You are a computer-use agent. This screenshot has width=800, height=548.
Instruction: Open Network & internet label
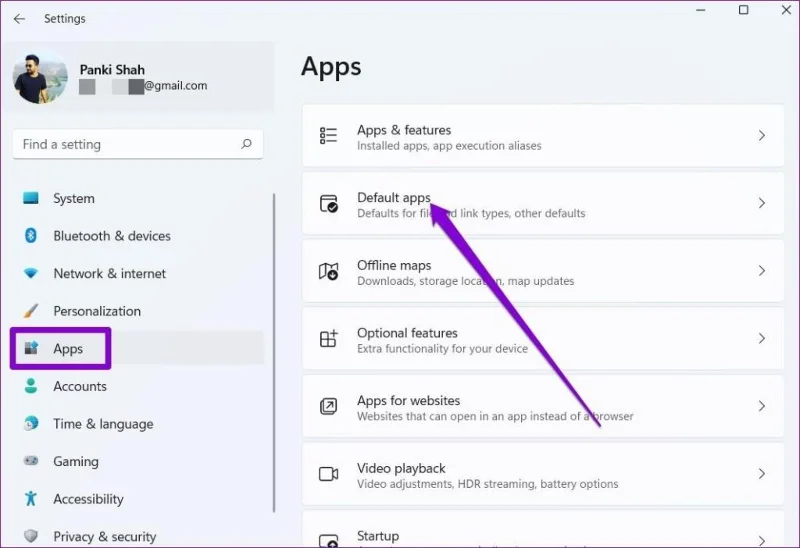[x=110, y=273]
